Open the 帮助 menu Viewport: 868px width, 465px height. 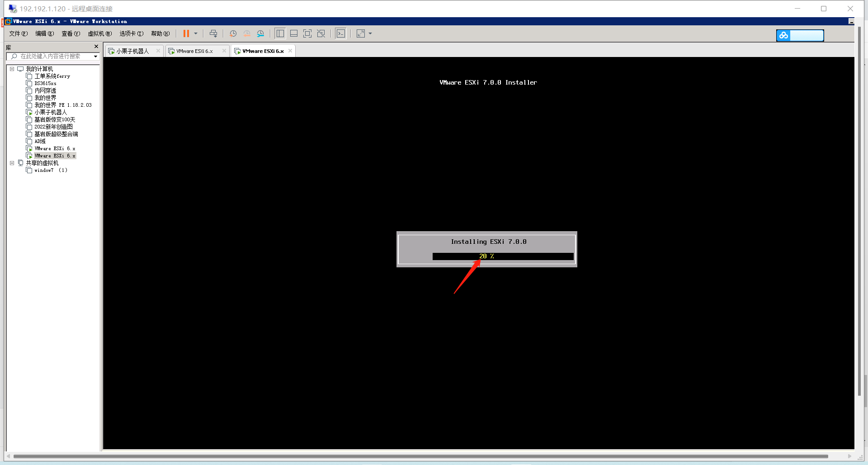[160, 33]
